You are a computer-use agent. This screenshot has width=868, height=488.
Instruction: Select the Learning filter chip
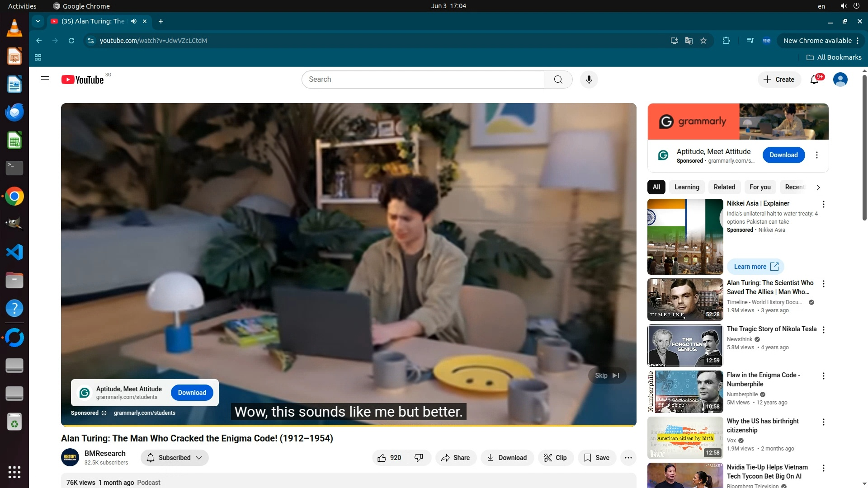(x=686, y=187)
